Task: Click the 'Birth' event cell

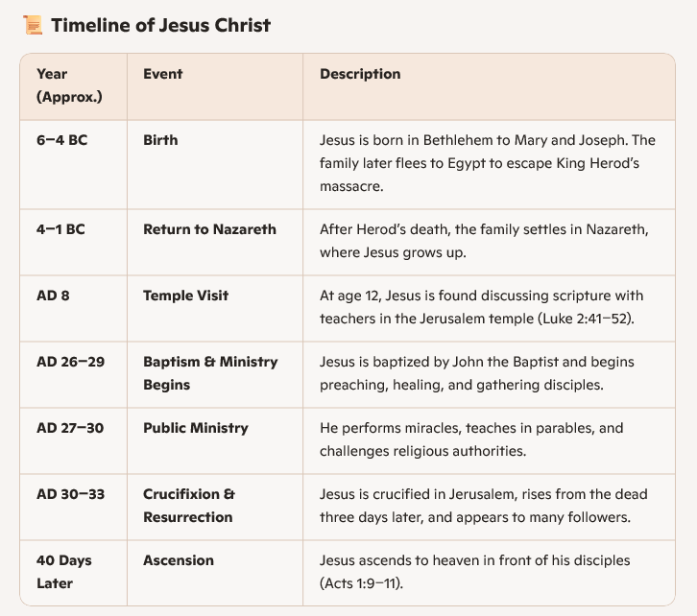Action: pos(160,140)
